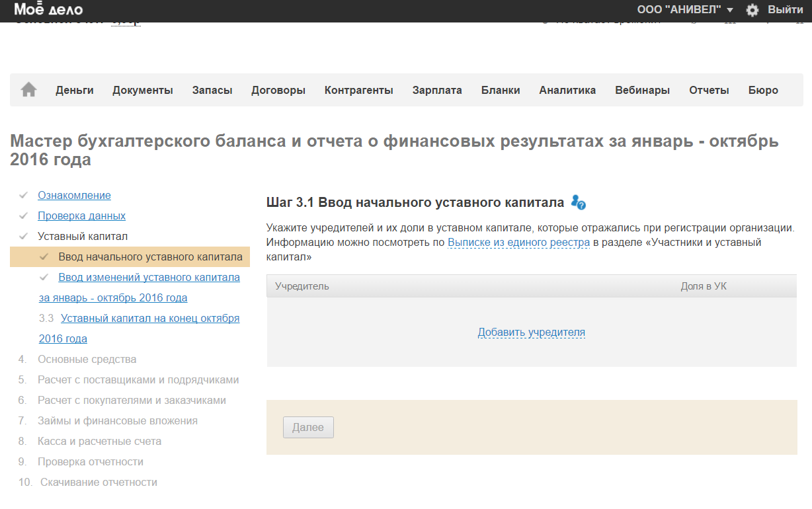Open the Документы menu
812x509 pixels.
pos(143,91)
